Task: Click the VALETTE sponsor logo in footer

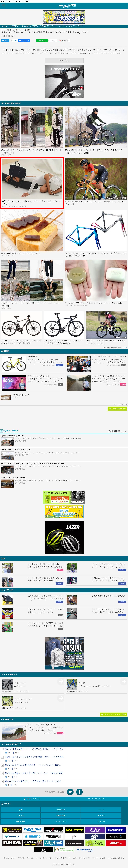Action: (74, 830)
